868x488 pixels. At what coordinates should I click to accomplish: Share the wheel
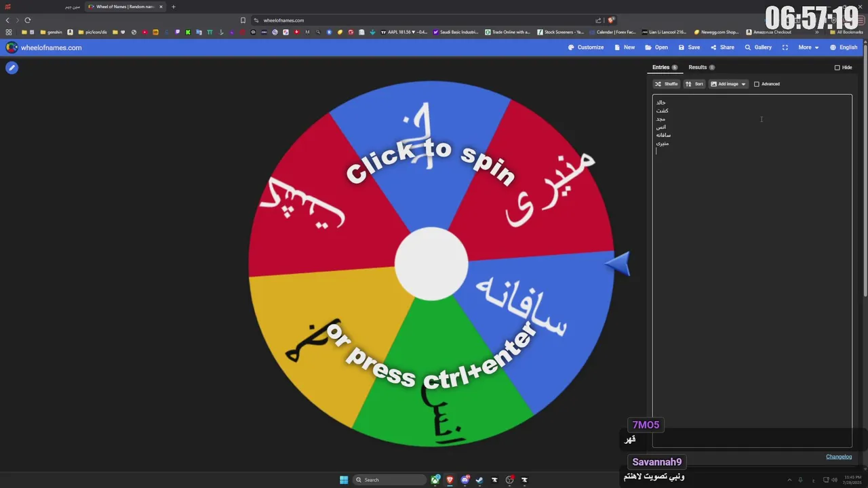[722, 47]
